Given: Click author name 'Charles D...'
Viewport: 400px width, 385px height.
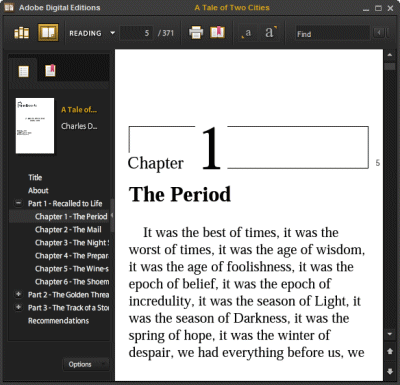Looking at the screenshot, I should point(79,126).
